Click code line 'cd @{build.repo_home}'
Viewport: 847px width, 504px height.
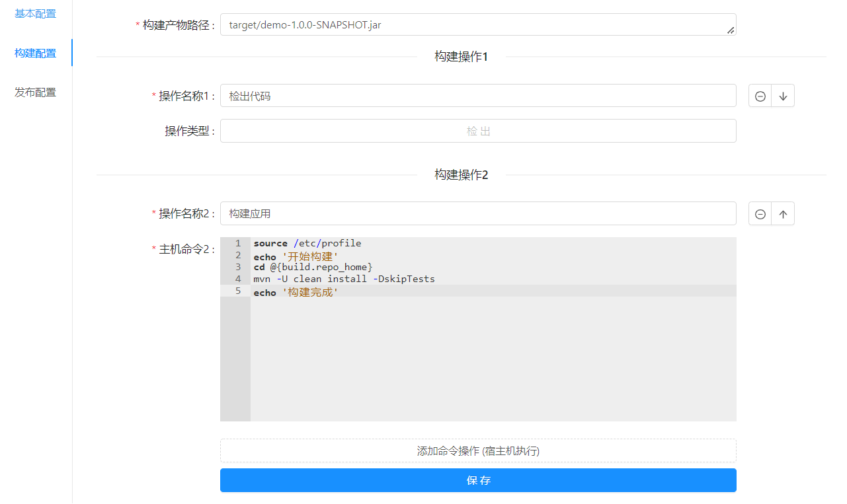coord(313,267)
